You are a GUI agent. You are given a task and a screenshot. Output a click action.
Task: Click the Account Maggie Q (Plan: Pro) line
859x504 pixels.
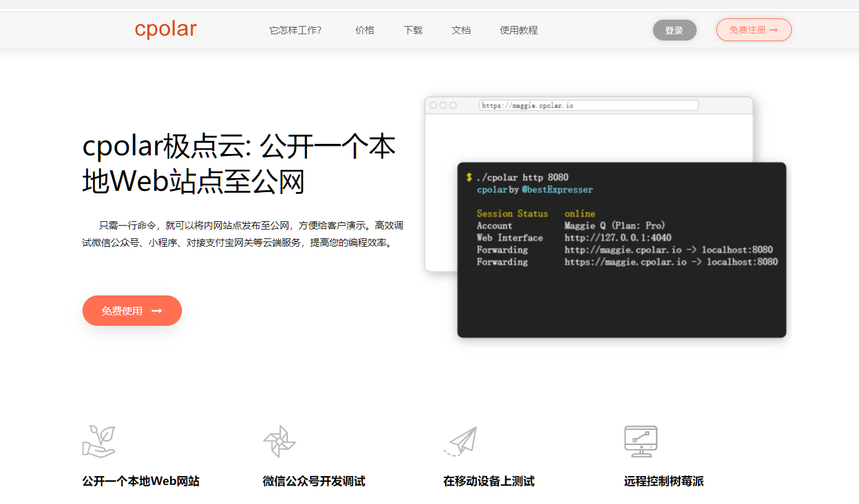click(571, 226)
